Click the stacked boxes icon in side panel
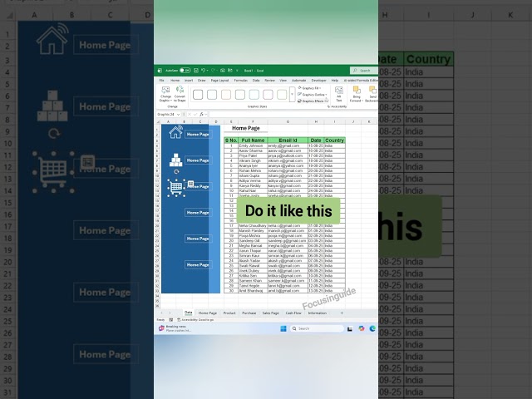The image size is (532, 399). [x=175, y=160]
